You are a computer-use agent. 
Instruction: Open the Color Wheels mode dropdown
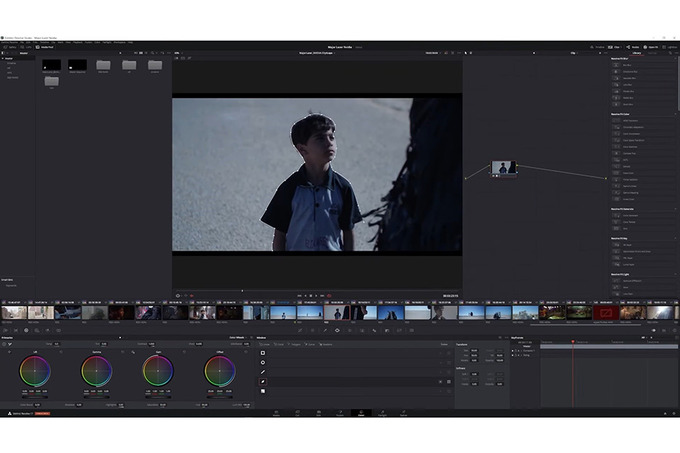point(239,337)
